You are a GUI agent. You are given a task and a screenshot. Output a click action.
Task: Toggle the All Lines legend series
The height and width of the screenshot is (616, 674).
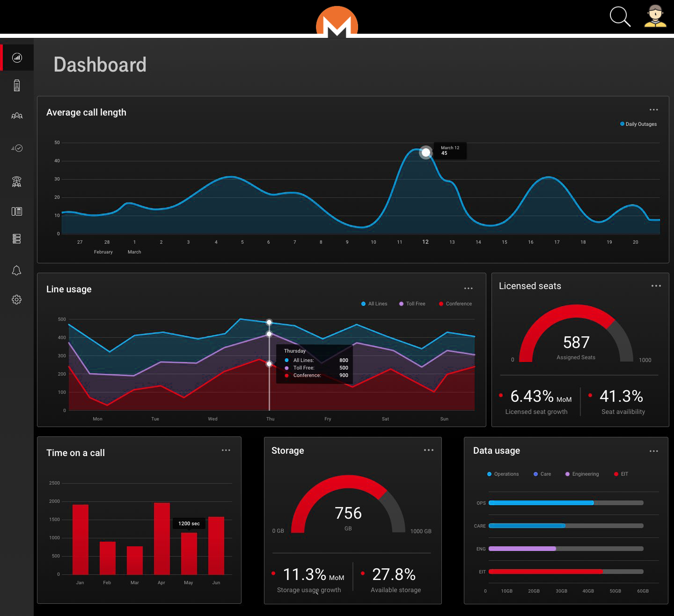[x=374, y=304]
